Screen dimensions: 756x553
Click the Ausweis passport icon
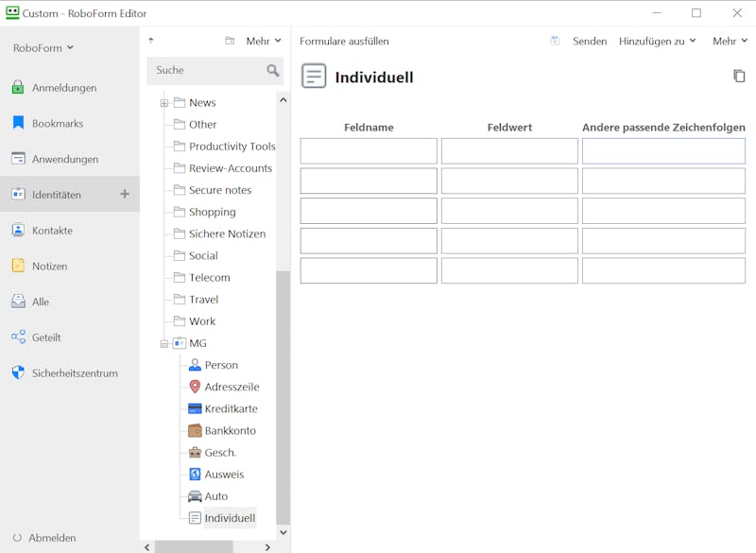point(195,475)
